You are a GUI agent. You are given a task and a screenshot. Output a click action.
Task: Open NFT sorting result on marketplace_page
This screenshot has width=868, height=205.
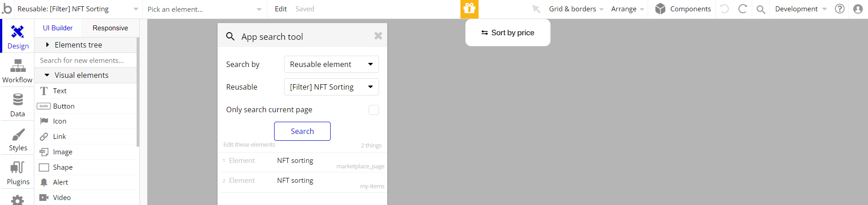point(303,162)
